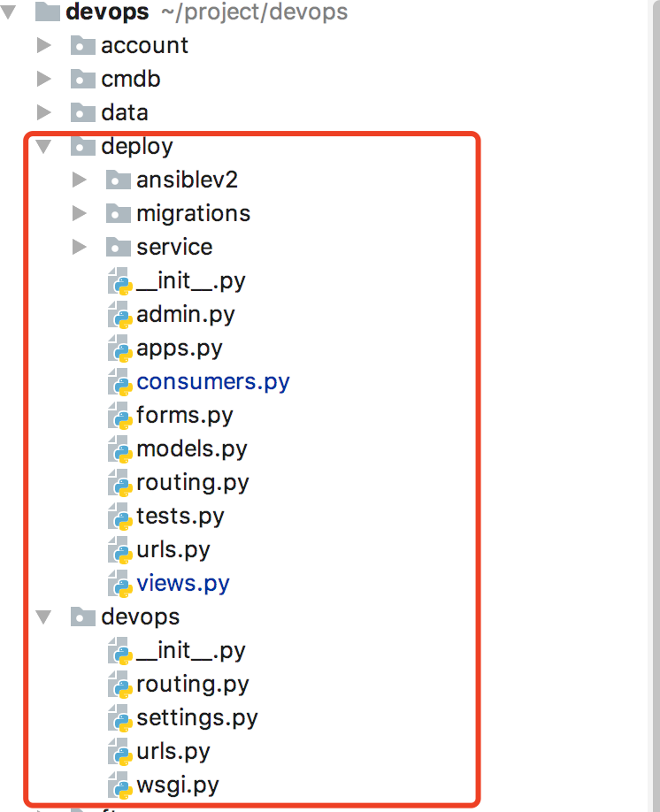This screenshot has height=812, width=660.
Task: Click the Python icon beside wsgi.py
Action: [x=119, y=785]
